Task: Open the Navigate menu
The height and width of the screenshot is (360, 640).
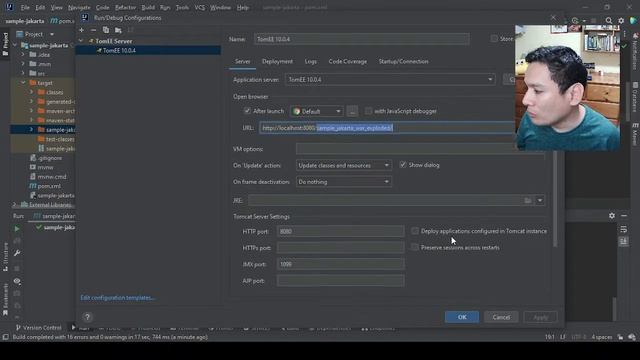Action: tap(79, 7)
